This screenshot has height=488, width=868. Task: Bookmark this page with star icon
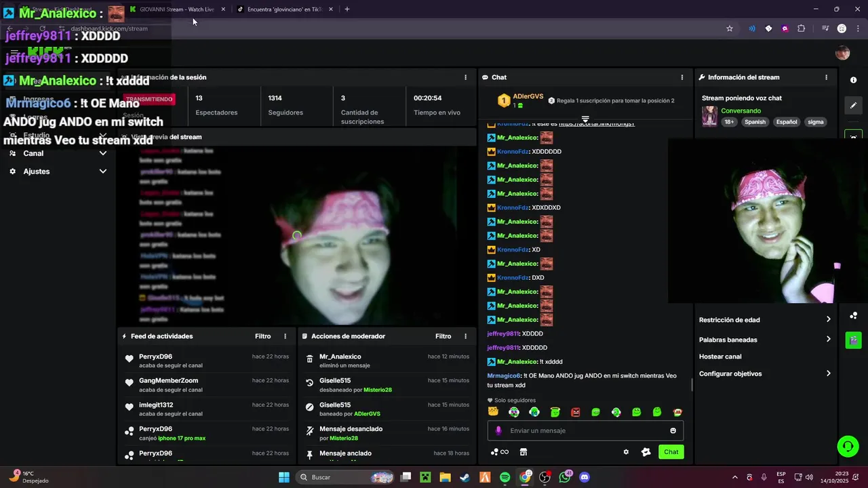coord(730,28)
